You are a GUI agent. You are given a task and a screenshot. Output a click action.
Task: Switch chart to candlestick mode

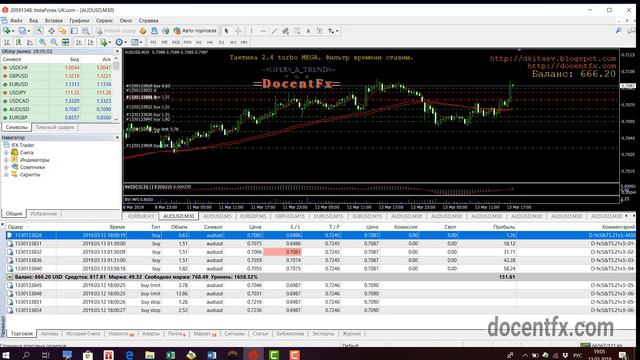[x=18, y=42]
